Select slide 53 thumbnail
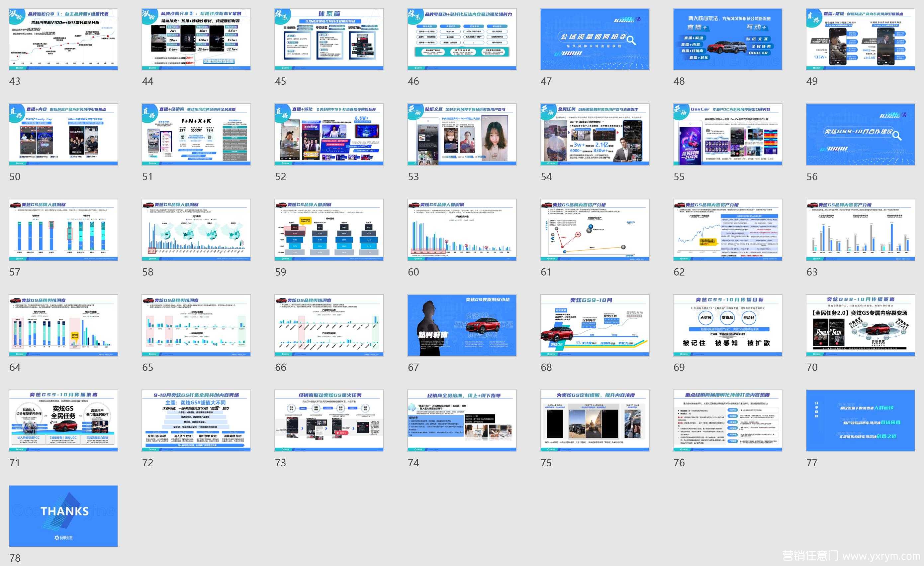 [462, 134]
